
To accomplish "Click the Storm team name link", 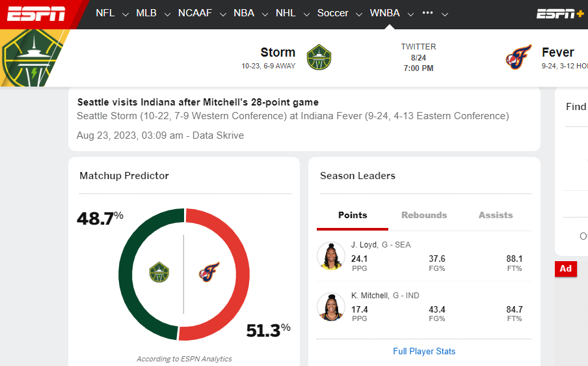I will pos(278,52).
